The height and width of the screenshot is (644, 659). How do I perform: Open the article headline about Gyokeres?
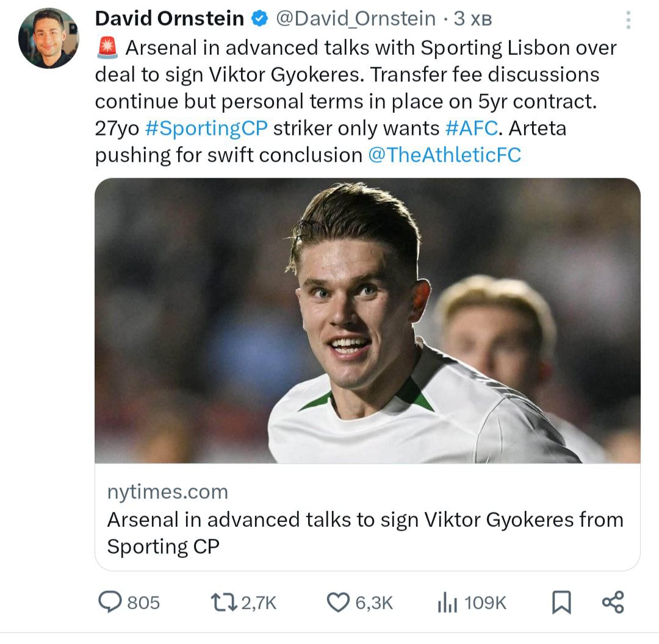click(365, 532)
